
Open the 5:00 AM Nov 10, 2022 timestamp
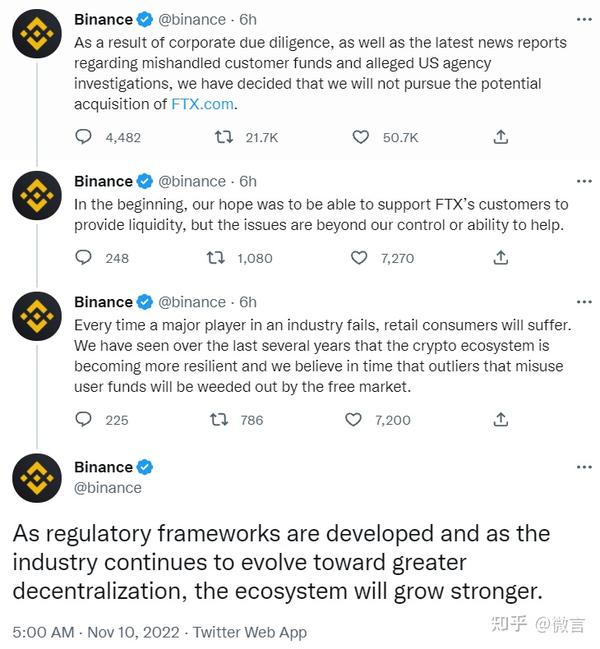point(95,632)
